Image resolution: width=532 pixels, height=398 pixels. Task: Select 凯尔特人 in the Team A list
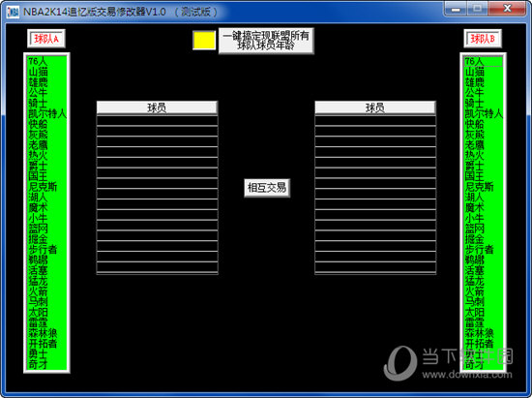(47, 113)
